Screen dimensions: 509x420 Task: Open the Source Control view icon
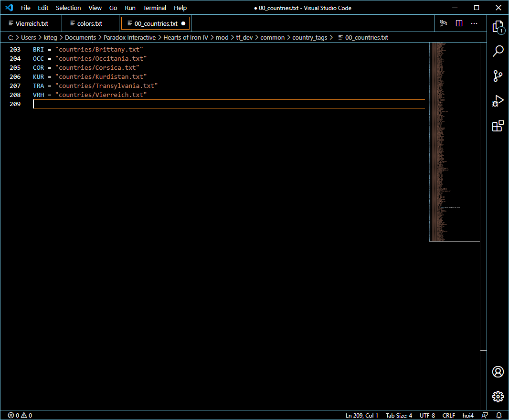coord(498,76)
